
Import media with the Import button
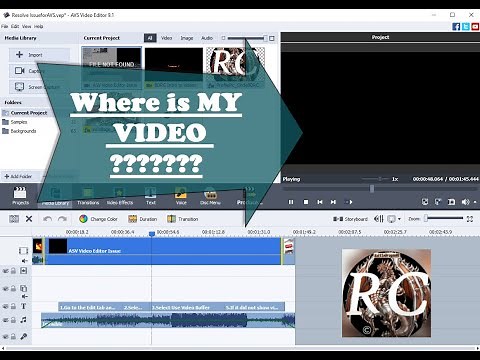[x=39, y=55]
